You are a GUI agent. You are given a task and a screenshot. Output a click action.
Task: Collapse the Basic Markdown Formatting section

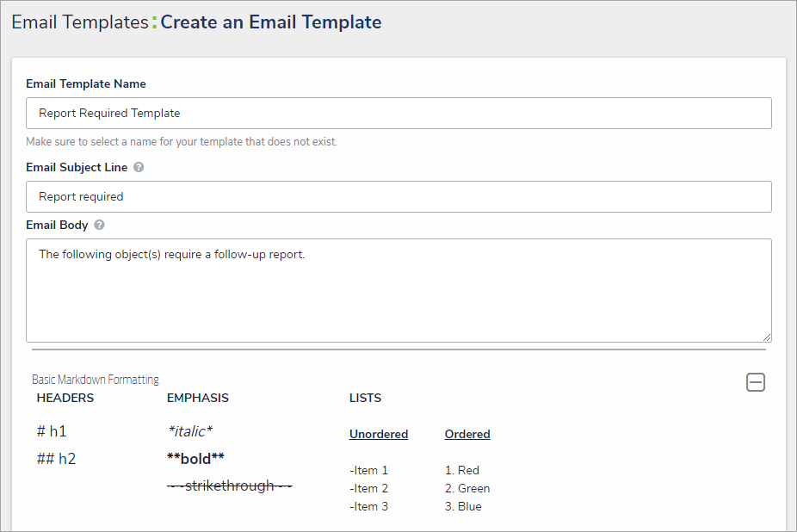point(755,382)
